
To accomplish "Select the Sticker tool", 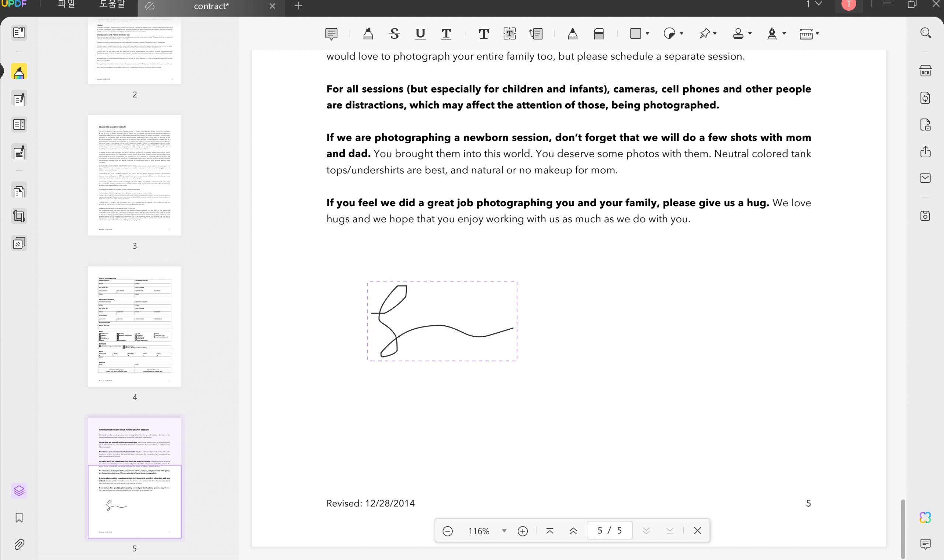I will click(x=669, y=34).
